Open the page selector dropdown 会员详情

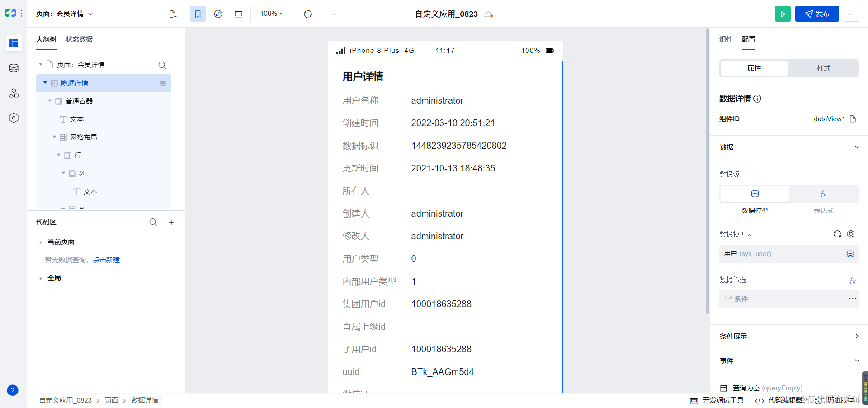65,14
